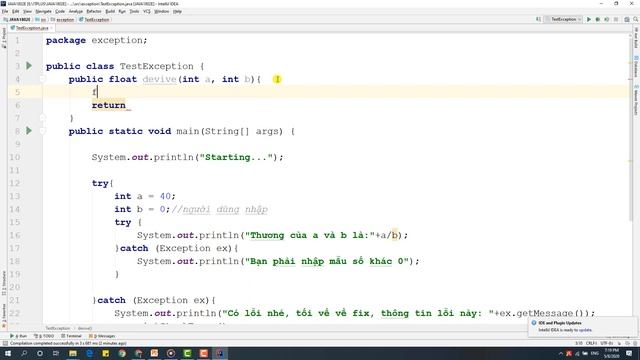The image size is (640, 360).
Task: Open the Build menu
Action: pyautogui.click(x=110, y=11)
